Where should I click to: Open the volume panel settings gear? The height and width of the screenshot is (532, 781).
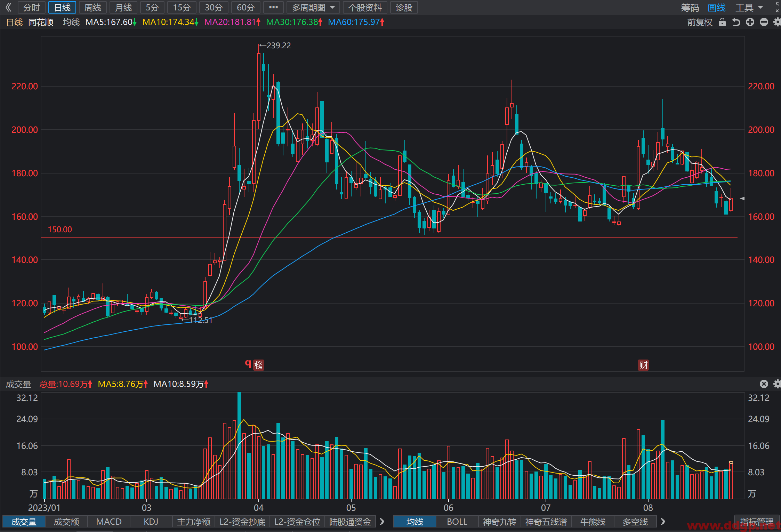777,384
